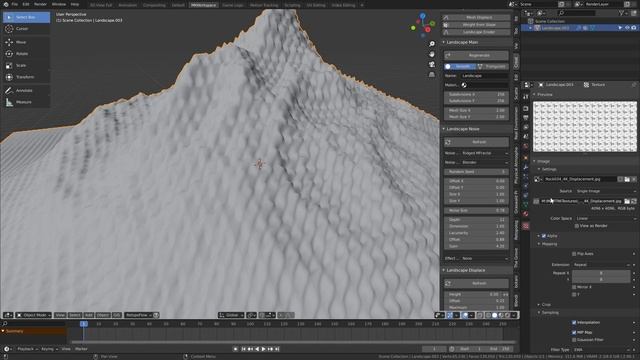Pick the Annotate tool
Screen dimensions: 640x360
pyautogui.click(x=27, y=90)
